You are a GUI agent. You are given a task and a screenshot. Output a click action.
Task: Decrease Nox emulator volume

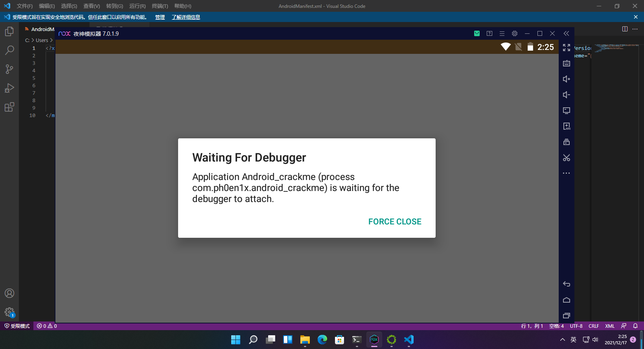(x=567, y=95)
